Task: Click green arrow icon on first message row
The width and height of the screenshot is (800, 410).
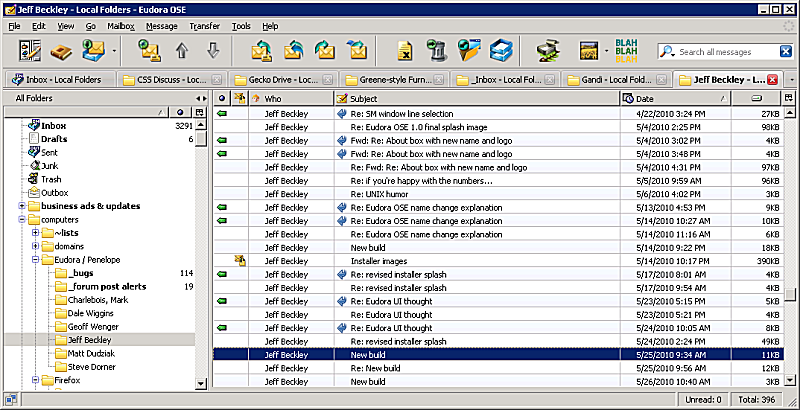Action: (222, 114)
